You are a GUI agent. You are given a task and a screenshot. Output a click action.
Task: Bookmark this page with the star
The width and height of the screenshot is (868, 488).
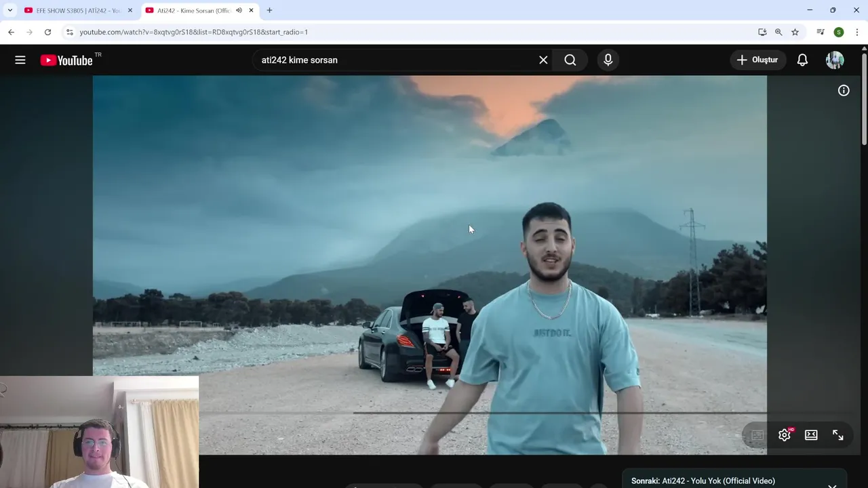point(795,32)
